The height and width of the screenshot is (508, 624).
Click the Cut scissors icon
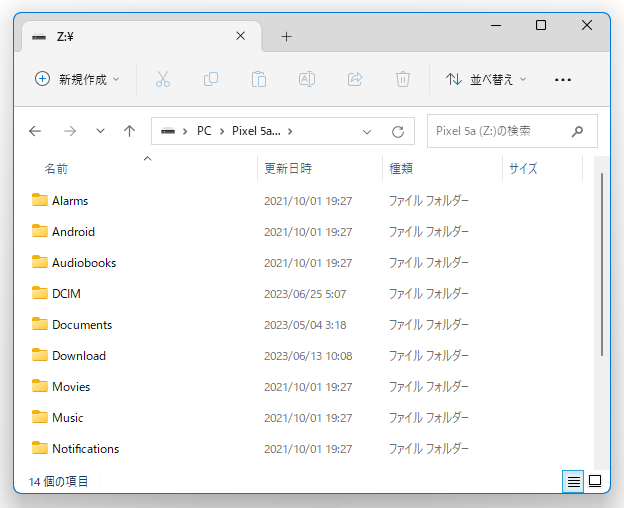tap(163, 79)
